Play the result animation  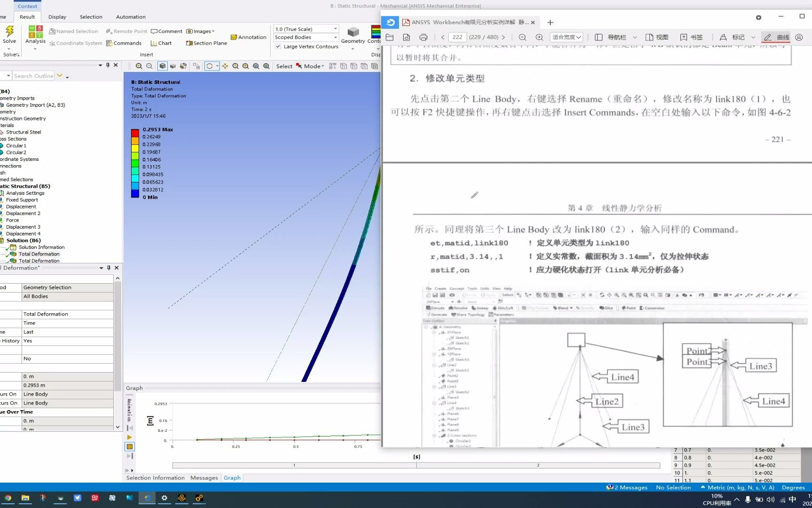[130, 437]
